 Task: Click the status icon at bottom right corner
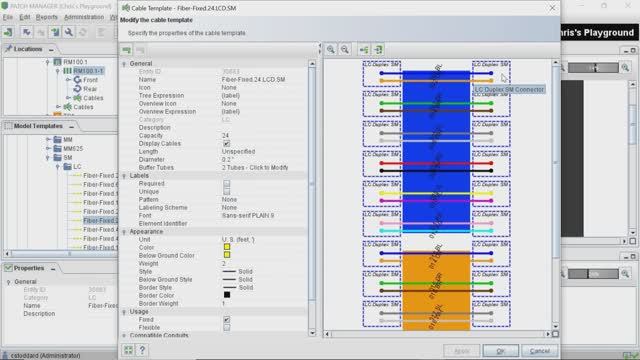click(x=630, y=356)
